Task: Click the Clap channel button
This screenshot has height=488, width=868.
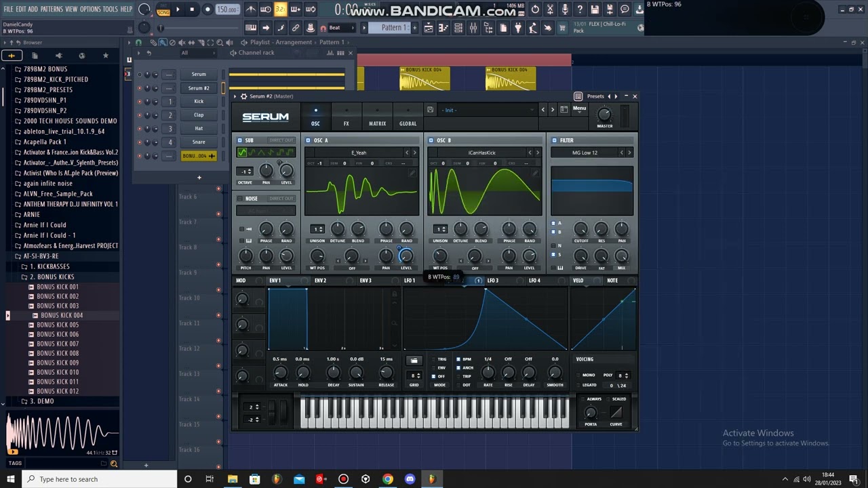Action: coord(199,115)
